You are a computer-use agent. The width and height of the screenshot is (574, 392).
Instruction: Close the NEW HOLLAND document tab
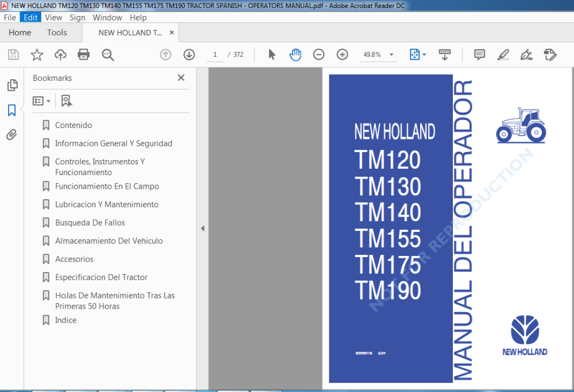pos(171,33)
